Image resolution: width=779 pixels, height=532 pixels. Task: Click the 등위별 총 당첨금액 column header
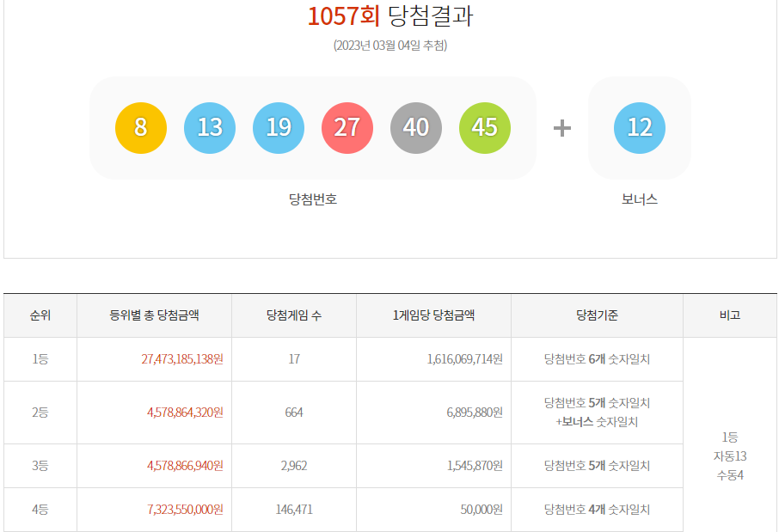point(155,315)
